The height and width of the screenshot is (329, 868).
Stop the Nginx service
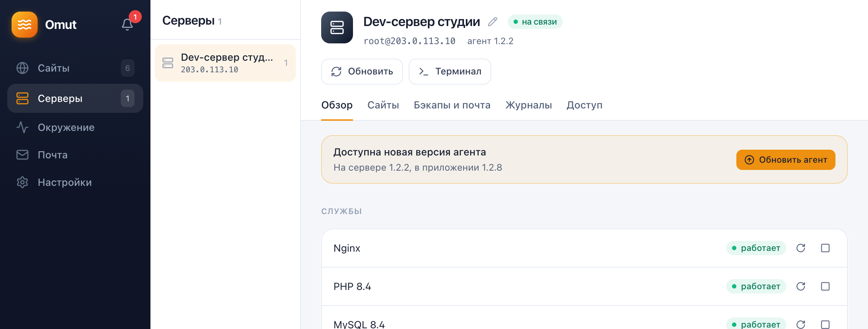tap(825, 248)
